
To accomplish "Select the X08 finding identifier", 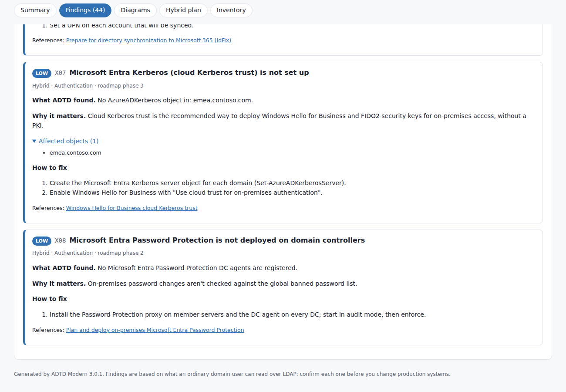I will coord(61,240).
